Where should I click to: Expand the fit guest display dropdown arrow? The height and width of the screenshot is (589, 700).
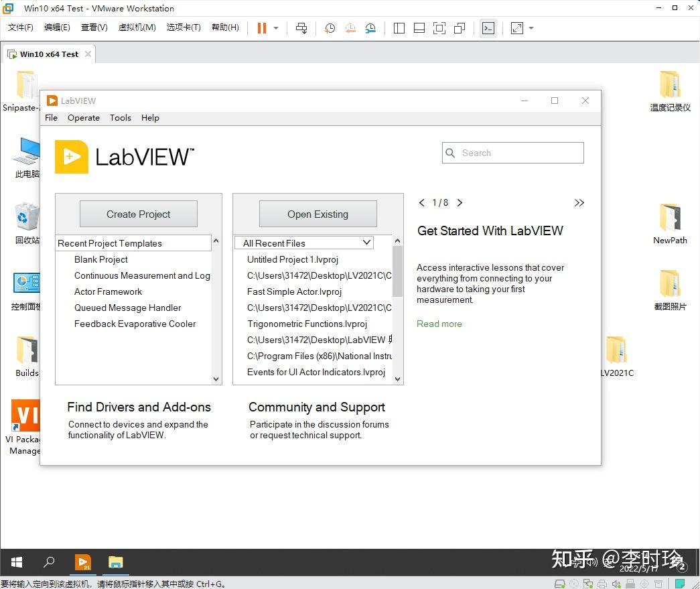pyautogui.click(x=530, y=28)
